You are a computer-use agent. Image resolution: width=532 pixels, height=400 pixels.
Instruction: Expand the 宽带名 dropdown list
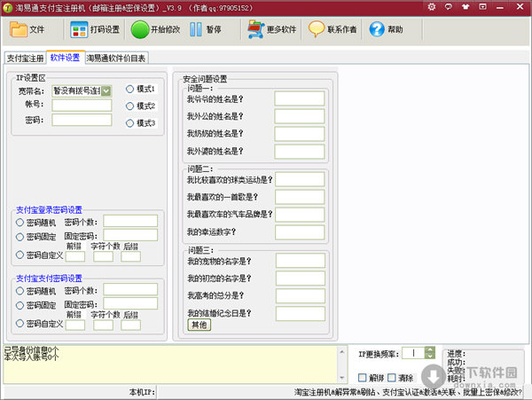pyautogui.click(x=106, y=90)
